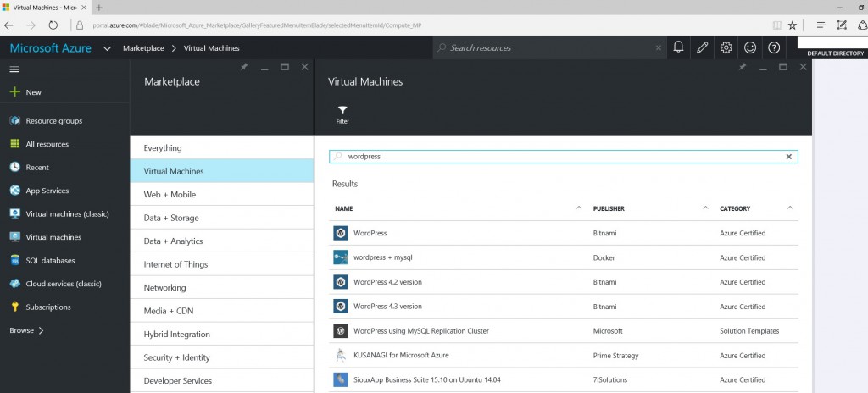Click the browser refresh icon
The height and width of the screenshot is (393, 868).
[53, 25]
